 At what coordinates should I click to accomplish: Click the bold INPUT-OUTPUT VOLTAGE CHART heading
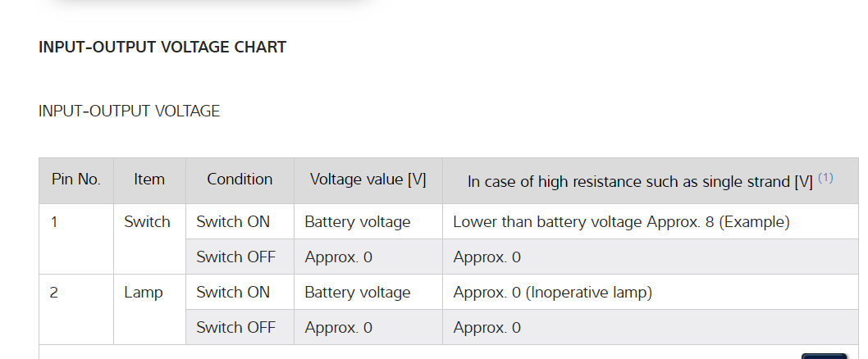[162, 48]
